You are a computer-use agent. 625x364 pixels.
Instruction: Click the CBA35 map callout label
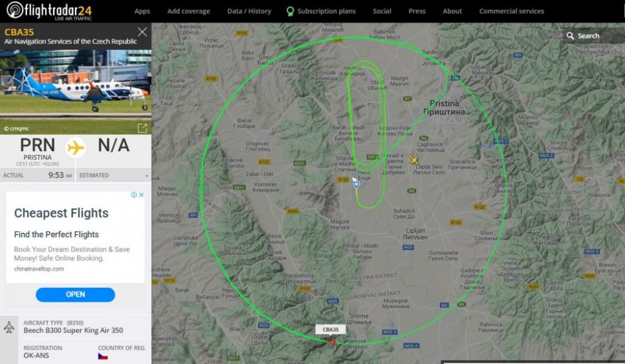click(x=331, y=330)
